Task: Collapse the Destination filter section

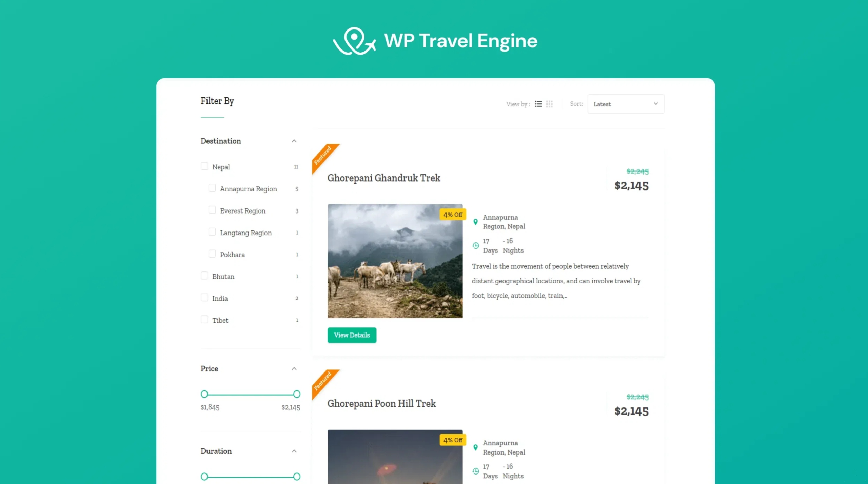Action: click(294, 141)
